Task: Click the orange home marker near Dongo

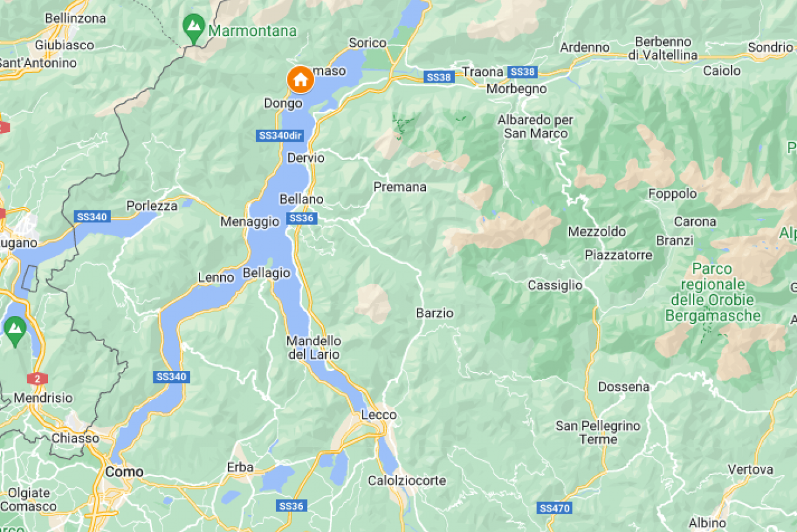Action: pyautogui.click(x=300, y=80)
